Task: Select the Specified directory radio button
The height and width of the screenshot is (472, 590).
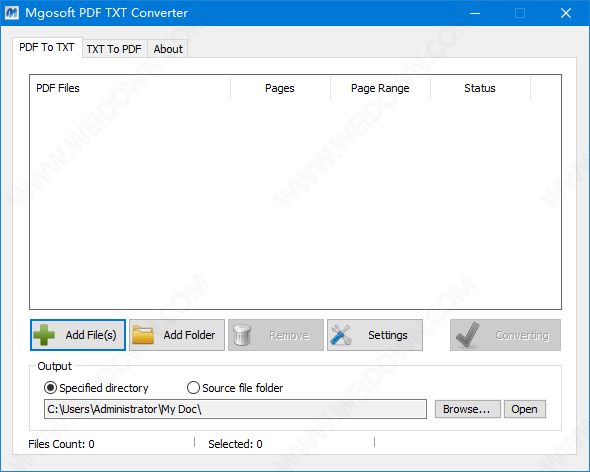Action: pos(50,388)
